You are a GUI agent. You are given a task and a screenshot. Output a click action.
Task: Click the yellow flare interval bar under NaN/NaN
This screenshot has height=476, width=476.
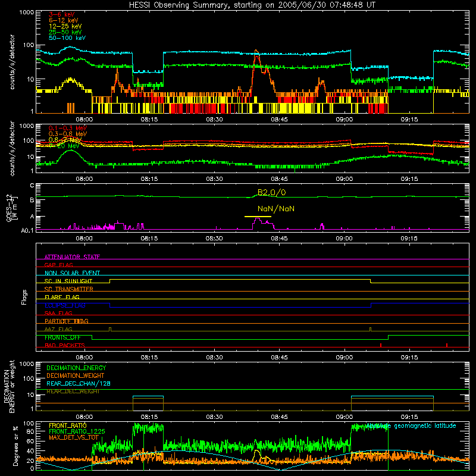(x=258, y=217)
